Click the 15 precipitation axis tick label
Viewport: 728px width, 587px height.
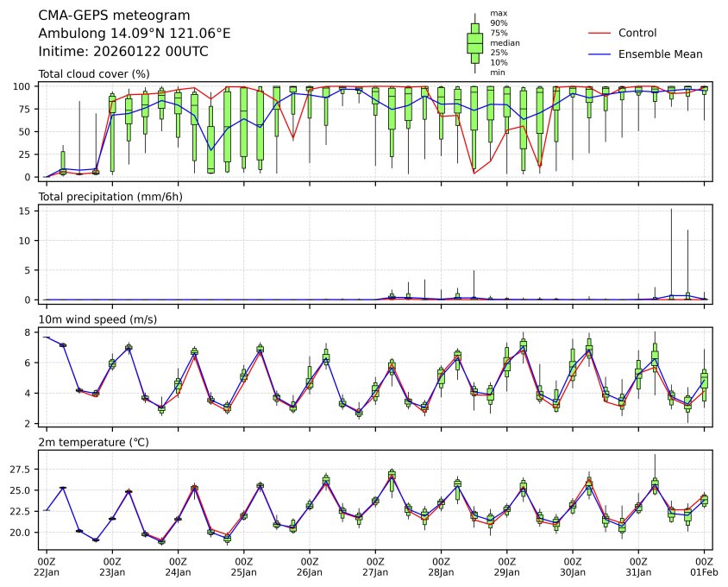pos(26,211)
